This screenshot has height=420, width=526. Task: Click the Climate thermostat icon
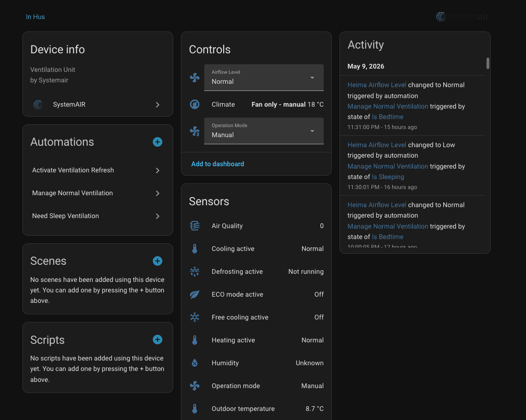click(195, 104)
